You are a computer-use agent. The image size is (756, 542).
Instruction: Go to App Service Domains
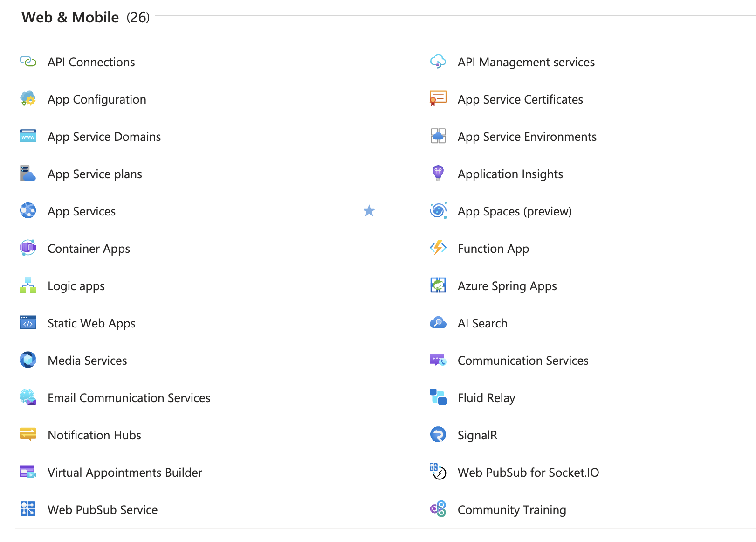pyautogui.click(x=104, y=137)
